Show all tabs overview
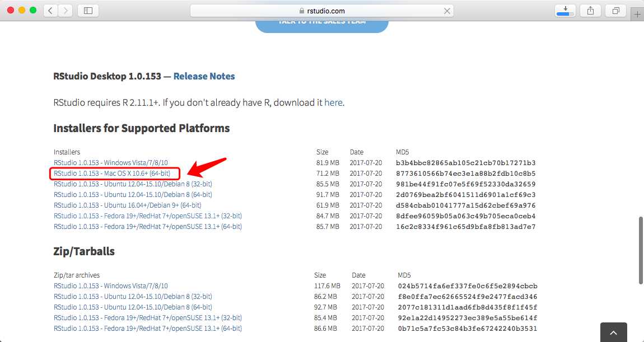The height and width of the screenshot is (342, 644). tap(615, 11)
